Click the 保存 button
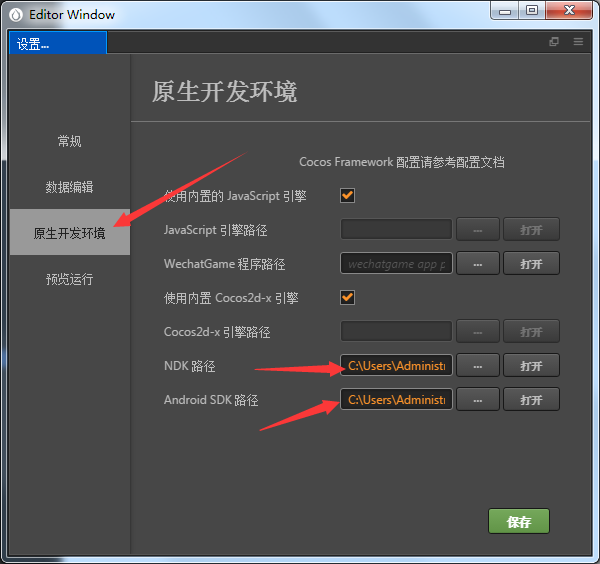The height and width of the screenshot is (564, 600). [518, 521]
